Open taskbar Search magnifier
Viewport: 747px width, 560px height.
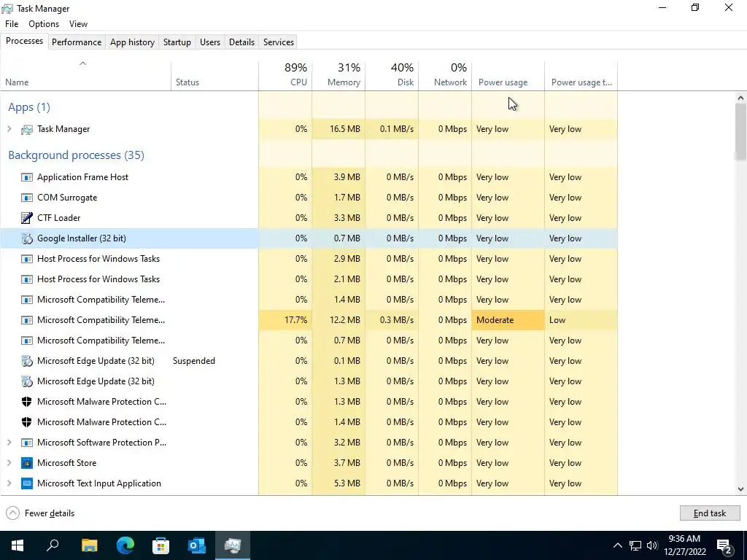pyautogui.click(x=53, y=545)
